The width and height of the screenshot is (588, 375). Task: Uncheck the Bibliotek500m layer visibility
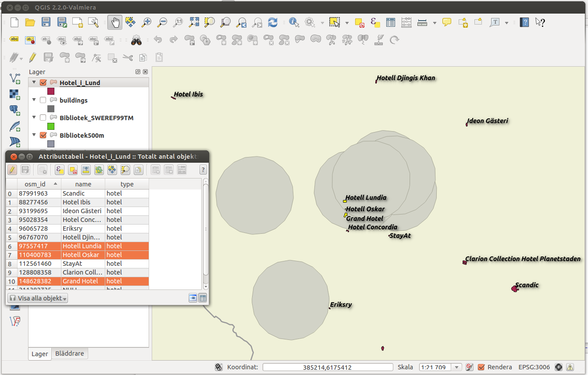point(43,135)
